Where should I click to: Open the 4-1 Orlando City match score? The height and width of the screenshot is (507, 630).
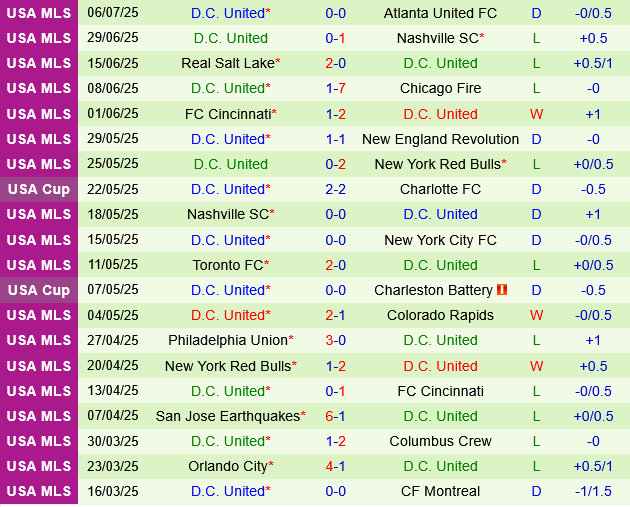coord(336,466)
